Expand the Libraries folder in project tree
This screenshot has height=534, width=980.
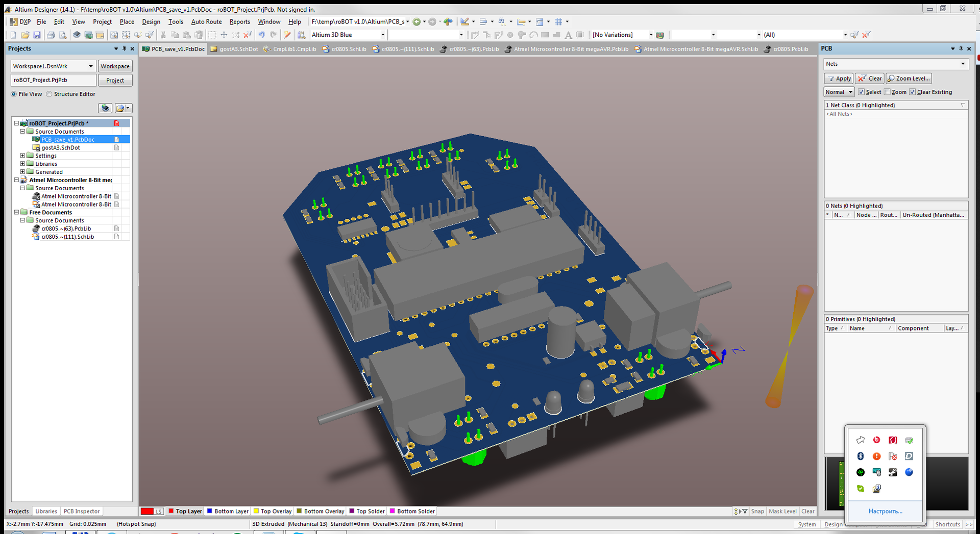tap(22, 164)
